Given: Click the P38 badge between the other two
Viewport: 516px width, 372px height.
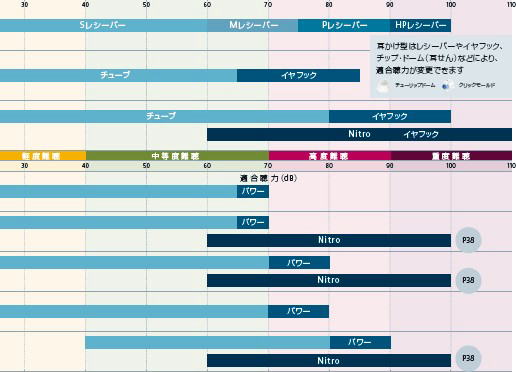Looking at the screenshot, I should click(x=468, y=280).
